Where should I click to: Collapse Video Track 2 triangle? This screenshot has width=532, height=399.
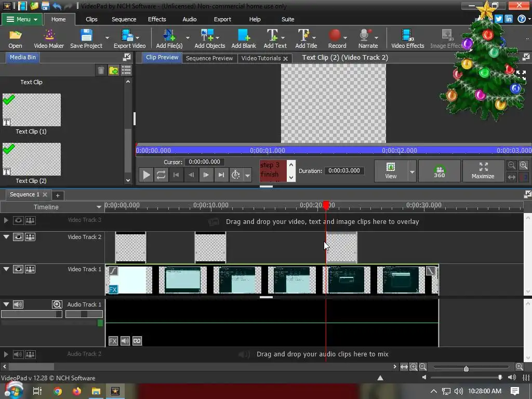6,237
